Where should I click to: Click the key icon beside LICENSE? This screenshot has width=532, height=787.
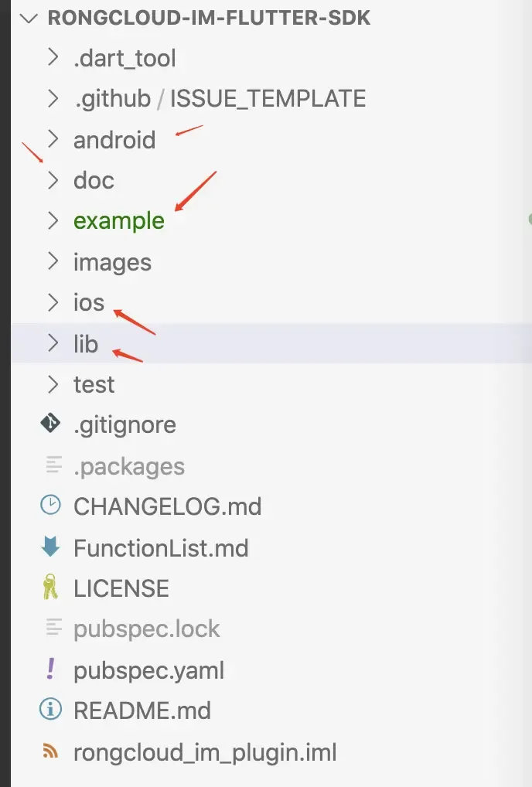tap(50, 588)
